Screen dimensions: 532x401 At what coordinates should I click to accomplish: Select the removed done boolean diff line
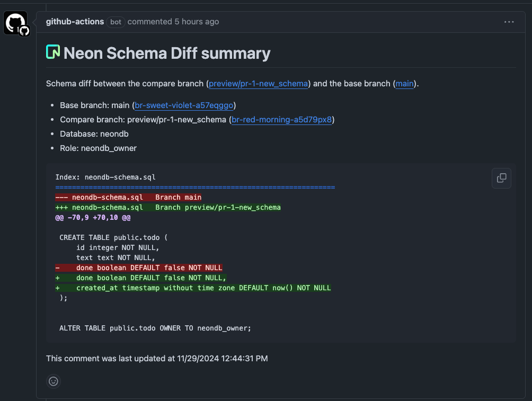(x=139, y=268)
